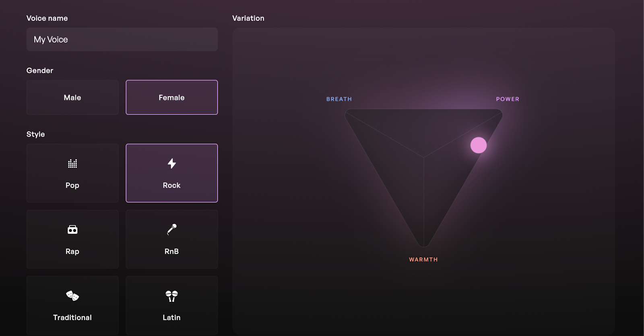The image size is (644, 336).
Task: Click the Latin maracas icon
Action: click(x=172, y=296)
